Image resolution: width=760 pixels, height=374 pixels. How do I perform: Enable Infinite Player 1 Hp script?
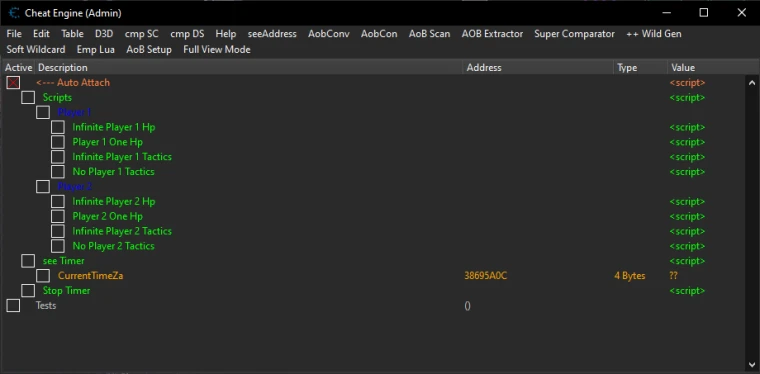58,127
